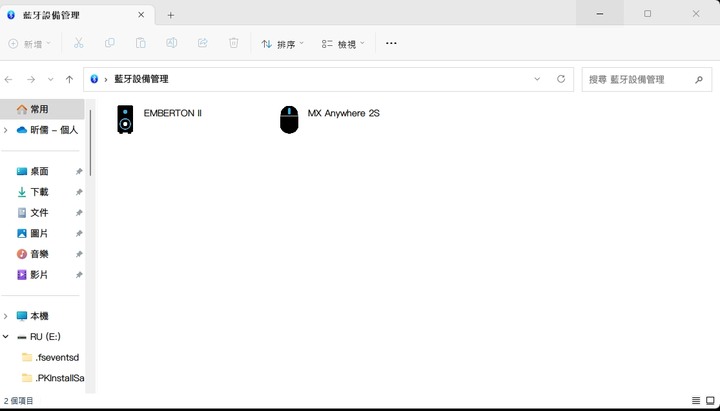Viewport: 720px width, 411px height.
Task: Open the 排序 (Sort) dropdown
Action: [x=282, y=44]
